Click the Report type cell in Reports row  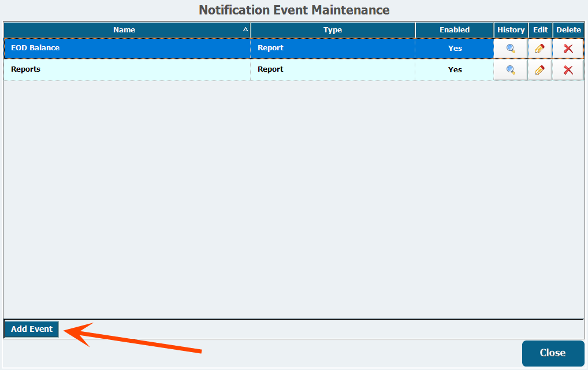[x=270, y=69]
